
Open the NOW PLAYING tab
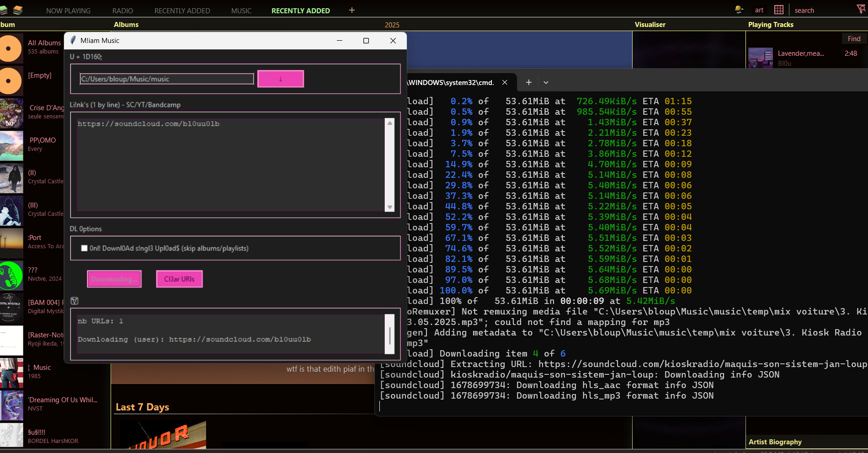[x=68, y=11]
